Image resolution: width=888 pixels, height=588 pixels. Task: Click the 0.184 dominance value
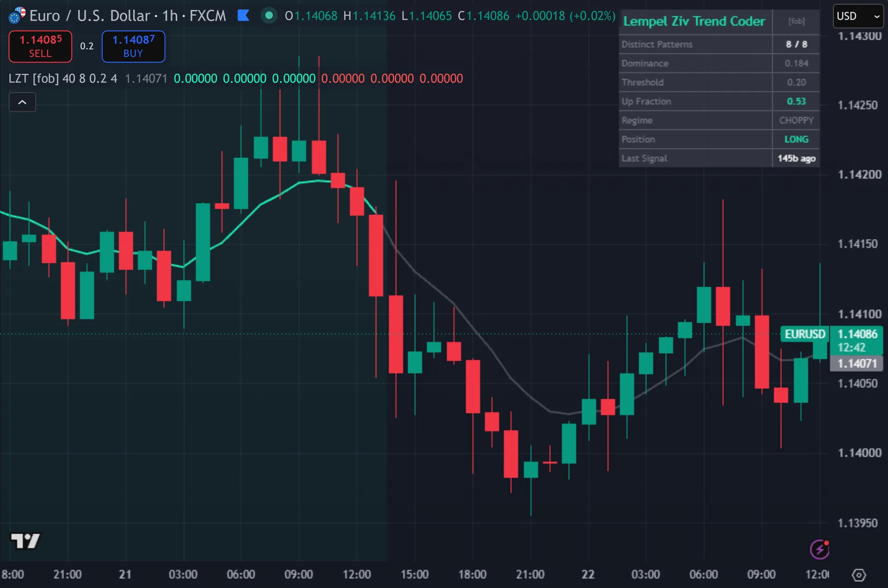[x=796, y=63]
